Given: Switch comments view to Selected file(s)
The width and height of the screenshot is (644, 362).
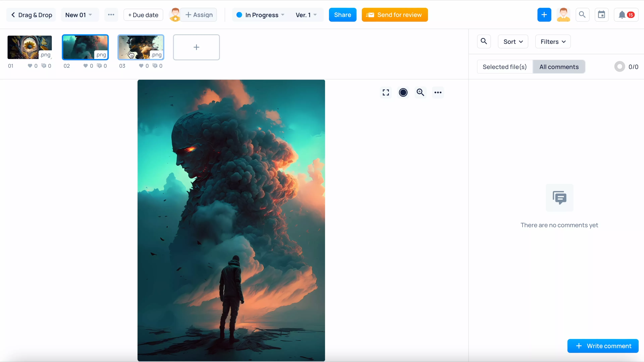Looking at the screenshot, I should point(504,67).
